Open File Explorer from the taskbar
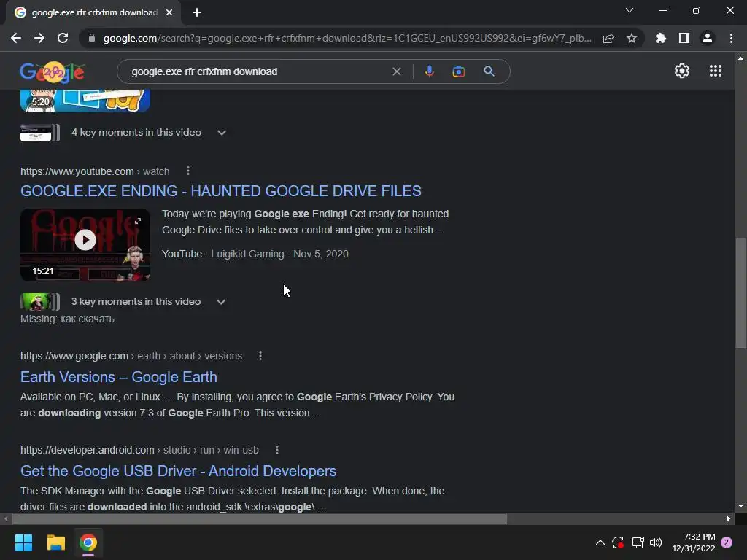 pos(55,542)
